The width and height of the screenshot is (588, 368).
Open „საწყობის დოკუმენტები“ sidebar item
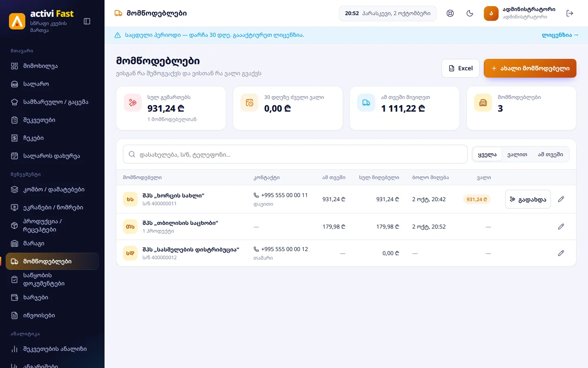pos(52,279)
